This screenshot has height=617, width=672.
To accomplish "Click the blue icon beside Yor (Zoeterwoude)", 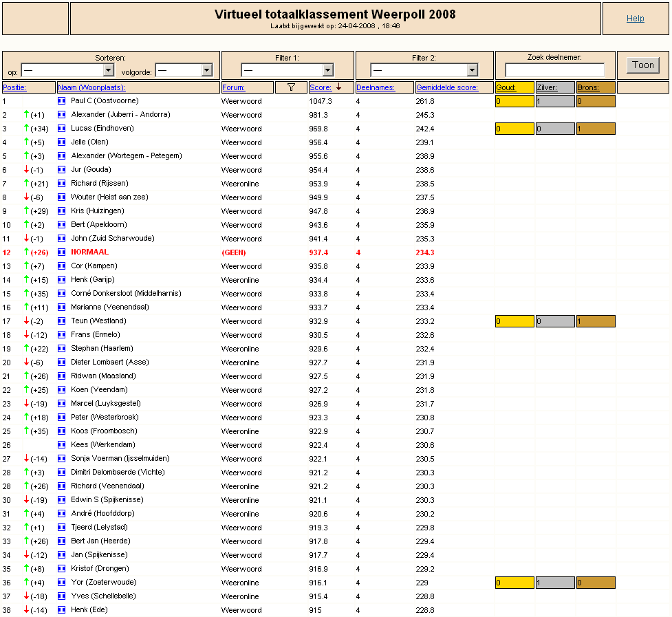I will point(62,583).
